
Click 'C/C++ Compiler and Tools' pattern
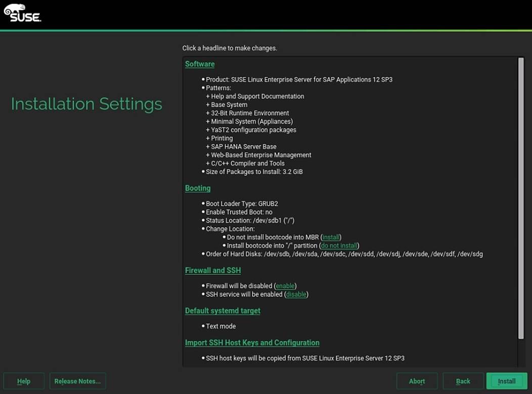point(245,163)
